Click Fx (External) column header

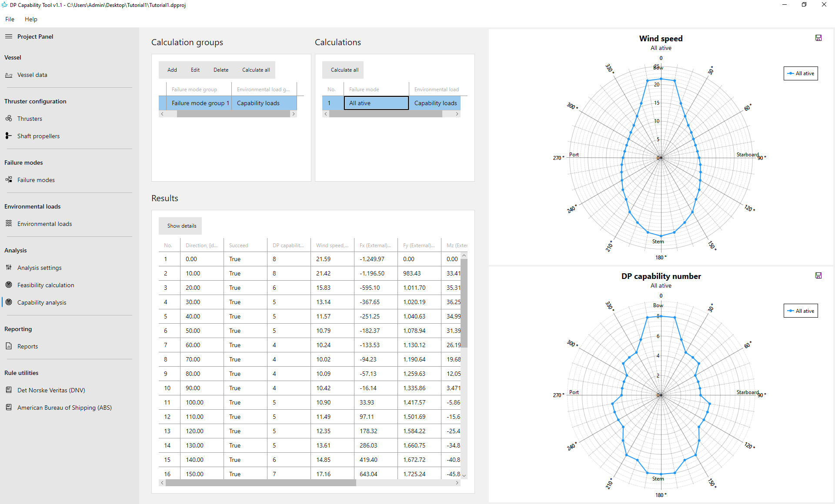[376, 245]
